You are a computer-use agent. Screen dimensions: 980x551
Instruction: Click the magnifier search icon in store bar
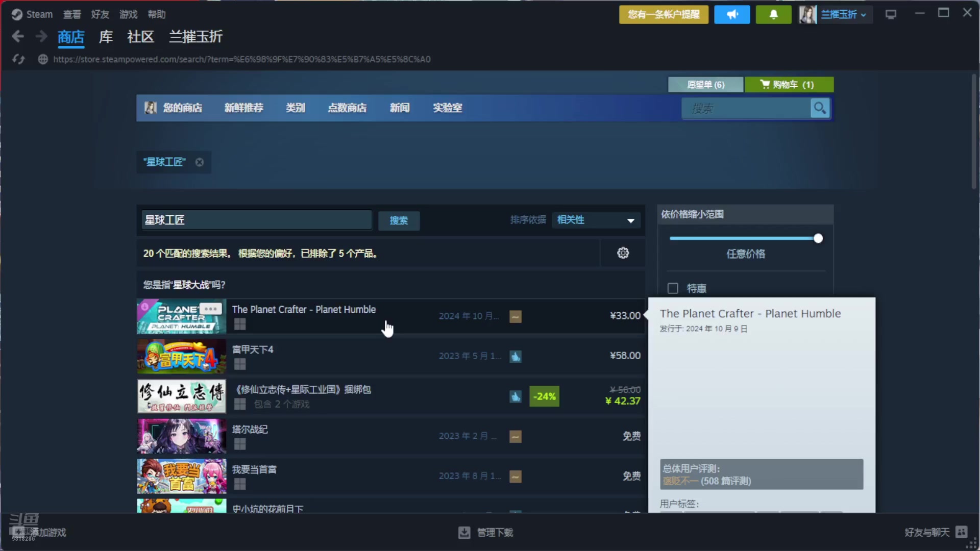coord(820,108)
